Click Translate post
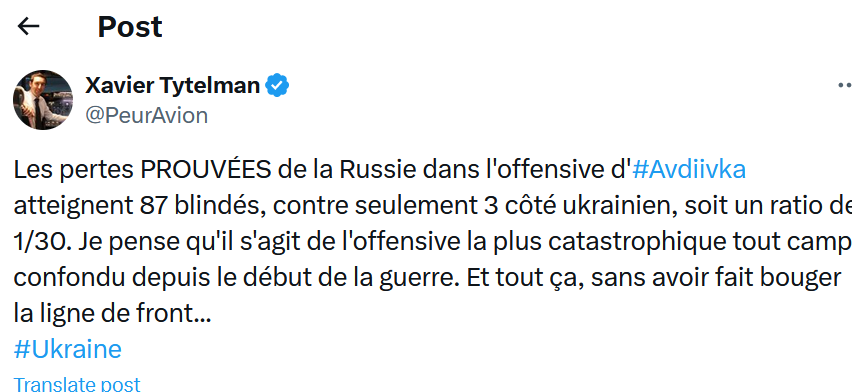Viewport: 852px width, 392px height. (77, 384)
